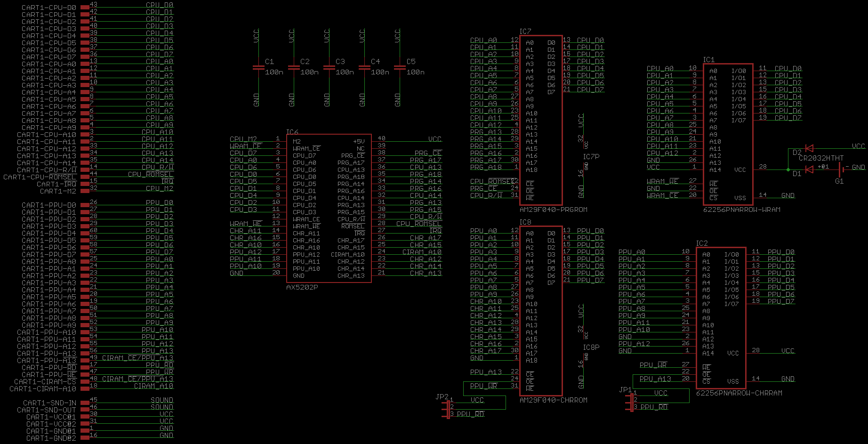Click the CART1-SND-OUT pin label
The width and height of the screenshot is (868, 444).
(47, 410)
